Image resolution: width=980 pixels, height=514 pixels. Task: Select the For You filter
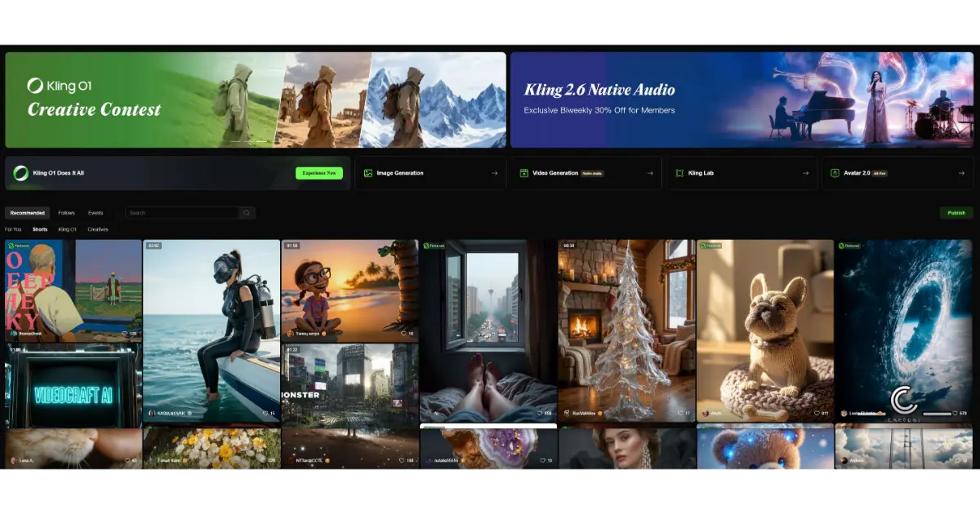13,229
